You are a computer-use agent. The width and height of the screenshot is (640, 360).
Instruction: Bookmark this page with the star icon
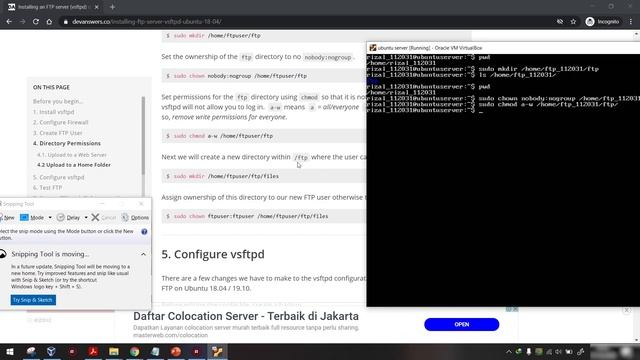573,22
